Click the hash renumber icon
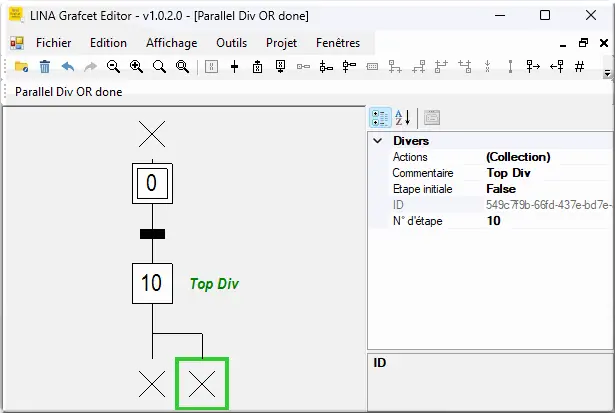The height and width of the screenshot is (413, 615). [x=579, y=67]
